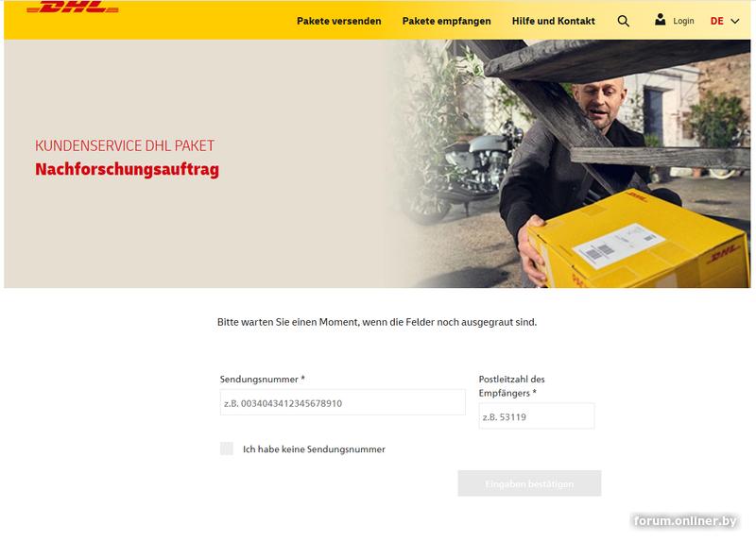This screenshot has height=541, width=756.
Task: Open the Pakete versenden menu
Action: click(339, 21)
